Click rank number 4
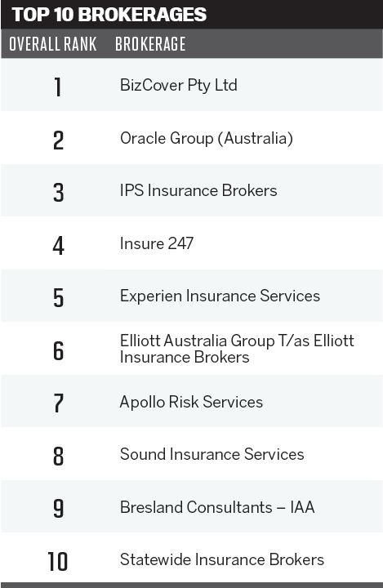 (58, 246)
